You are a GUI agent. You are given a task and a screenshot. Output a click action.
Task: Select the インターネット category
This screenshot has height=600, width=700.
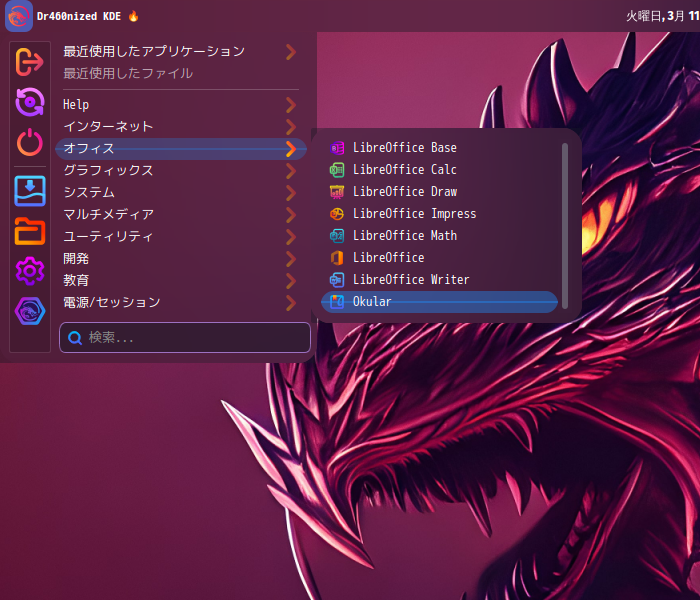pos(180,127)
